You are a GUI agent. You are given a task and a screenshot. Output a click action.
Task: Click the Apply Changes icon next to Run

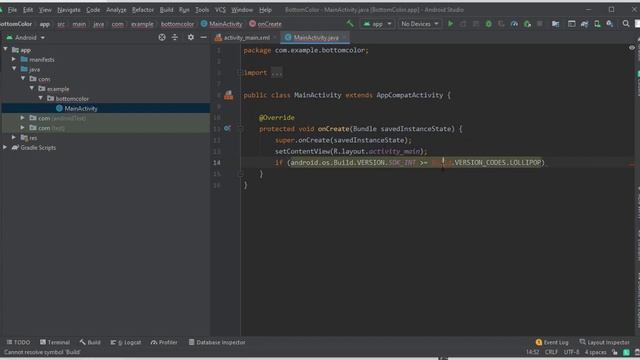(463, 24)
